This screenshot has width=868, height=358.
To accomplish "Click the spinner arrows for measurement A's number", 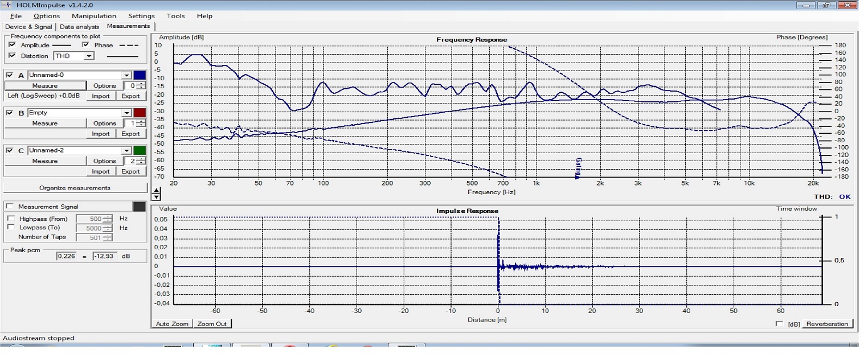I will coord(142,86).
